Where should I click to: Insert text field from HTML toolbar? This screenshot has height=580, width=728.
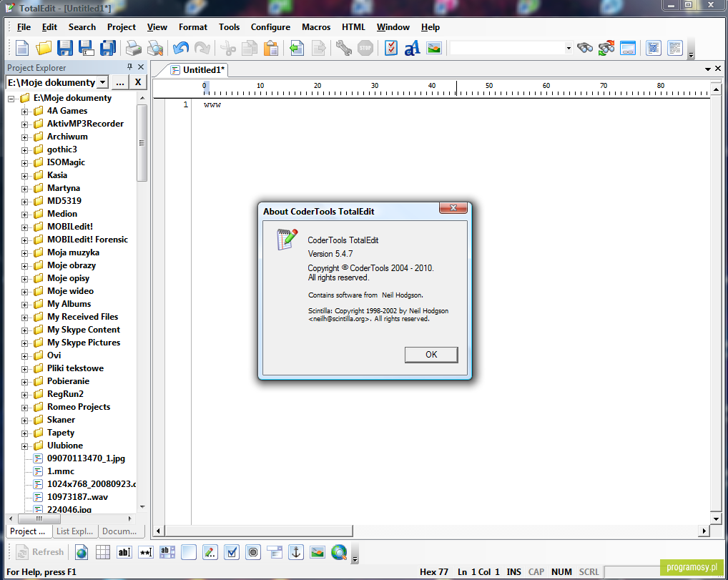[x=124, y=552]
